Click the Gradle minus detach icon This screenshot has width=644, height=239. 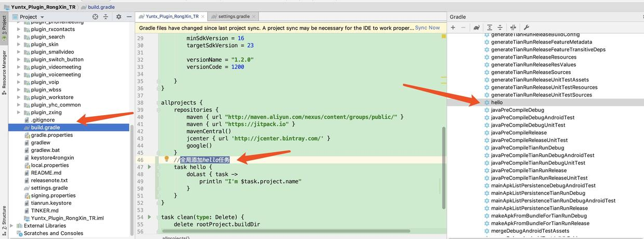[x=463, y=27]
